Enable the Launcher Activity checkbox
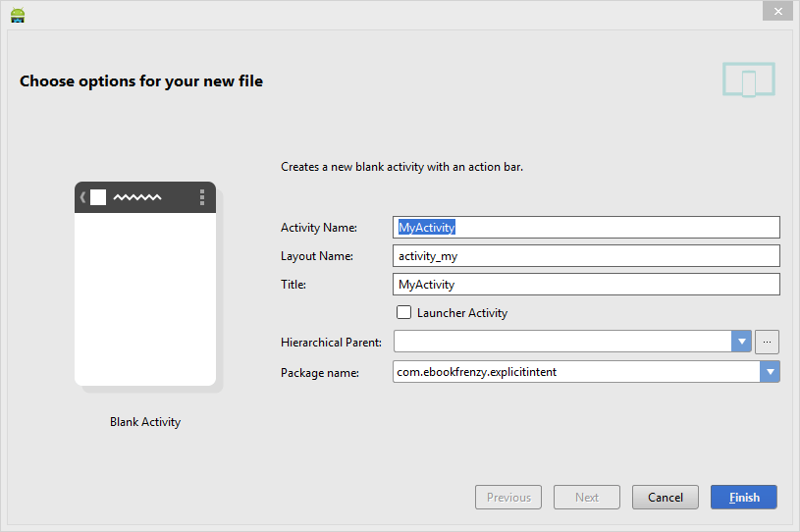The width and height of the screenshot is (800, 532). [x=403, y=313]
